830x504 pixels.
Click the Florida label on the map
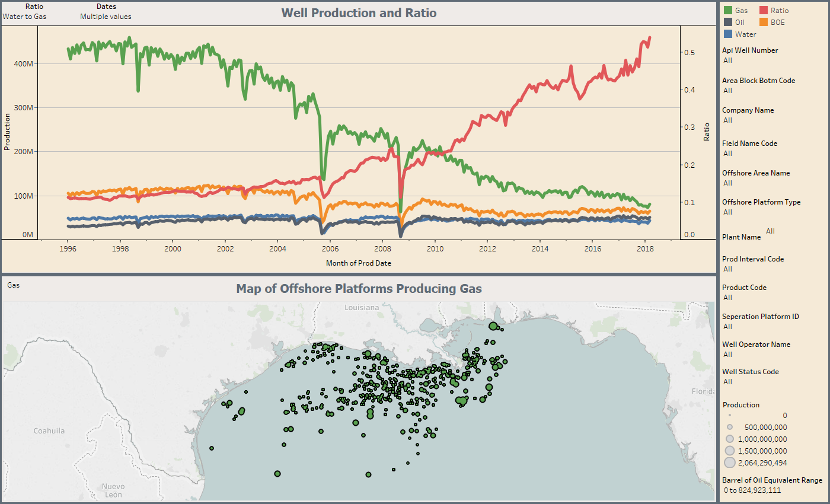[x=704, y=391]
